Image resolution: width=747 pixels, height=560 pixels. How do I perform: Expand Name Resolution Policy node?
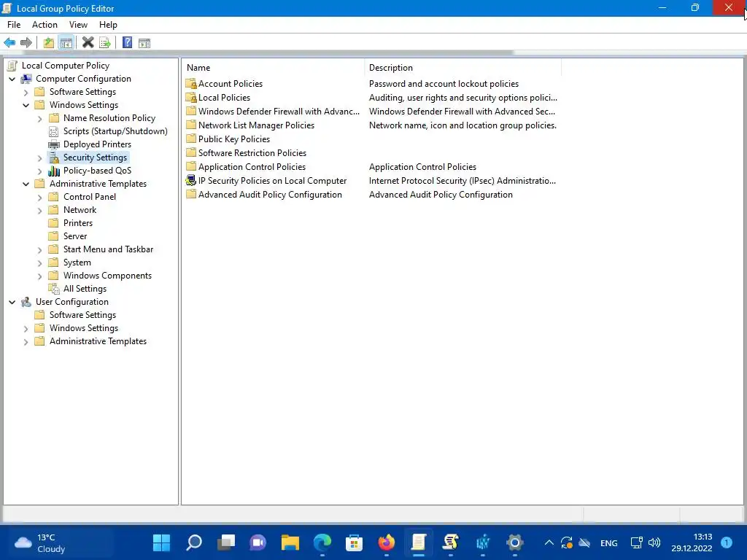[x=40, y=119]
